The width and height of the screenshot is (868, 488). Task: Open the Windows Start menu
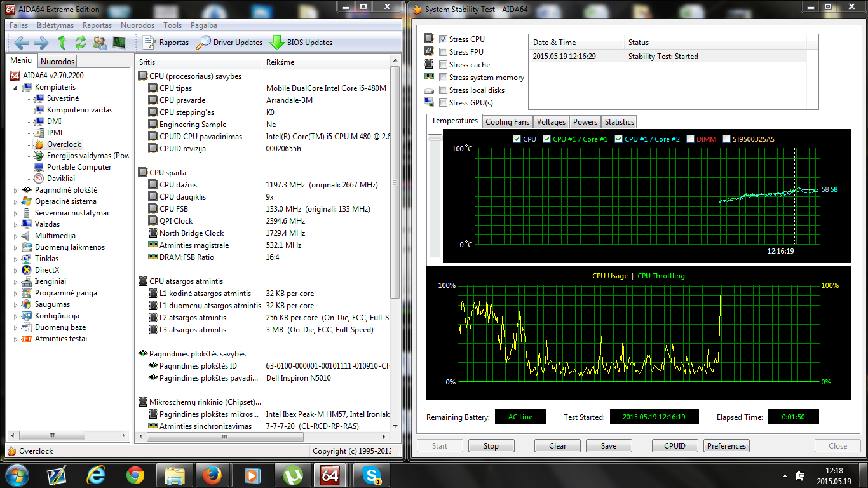point(17,475)
